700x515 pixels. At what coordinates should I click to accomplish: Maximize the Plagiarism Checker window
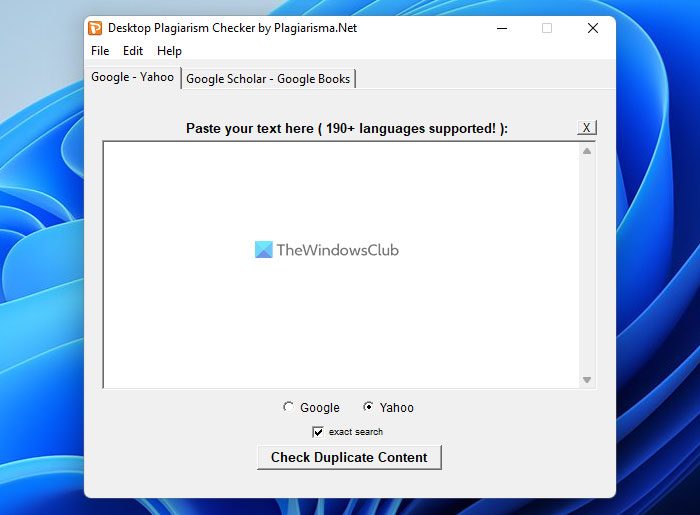click(x=547, y=28)
